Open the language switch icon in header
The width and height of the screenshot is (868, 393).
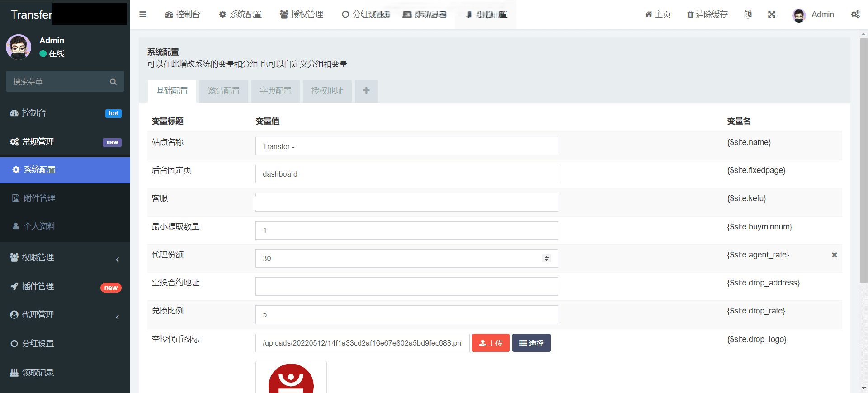748,14
